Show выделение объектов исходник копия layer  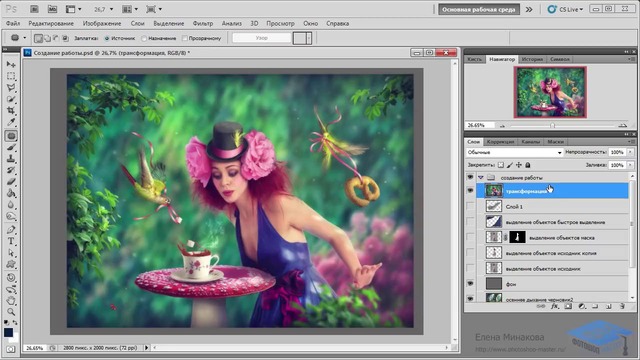coord(470,253)
